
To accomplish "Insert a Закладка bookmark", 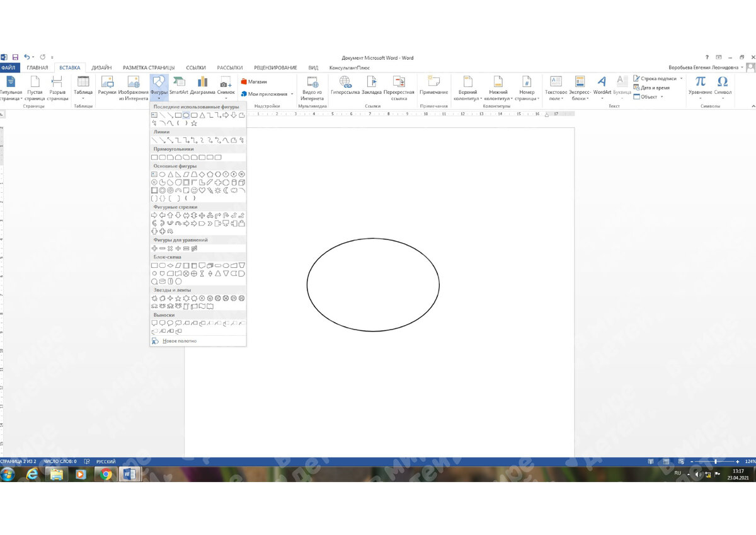I will click(372, 86).
